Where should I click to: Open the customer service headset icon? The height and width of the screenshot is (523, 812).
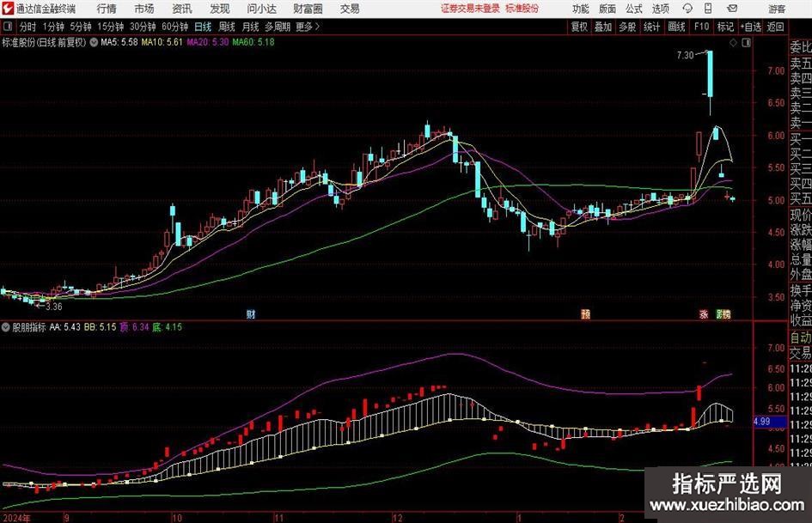coord(687,9)
